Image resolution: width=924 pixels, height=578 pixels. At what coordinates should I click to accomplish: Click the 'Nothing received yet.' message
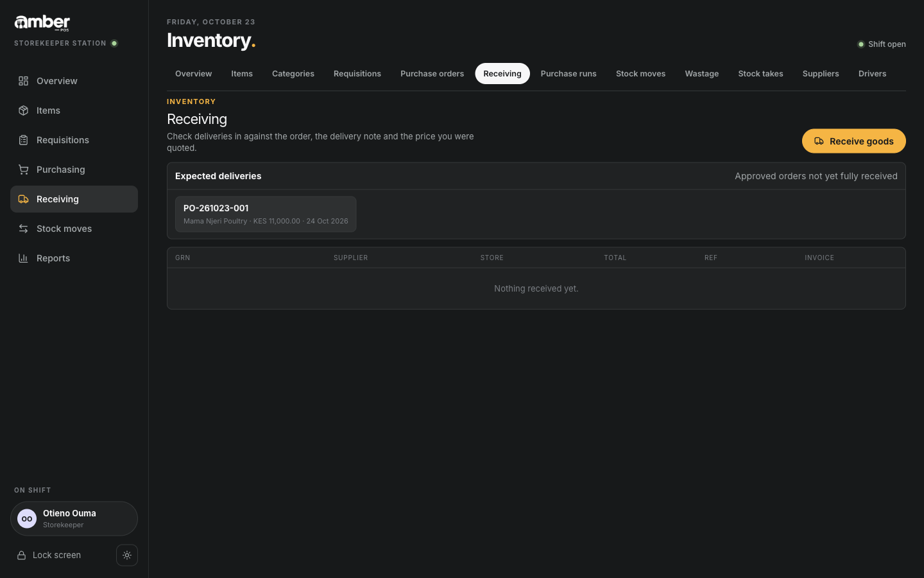[x=536, y=289]
